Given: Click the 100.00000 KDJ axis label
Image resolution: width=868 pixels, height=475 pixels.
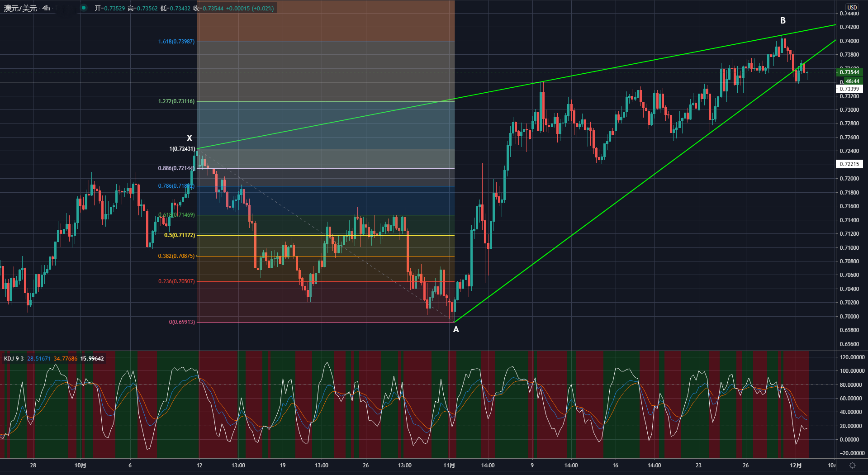Looking at the screenshot, I should point(852,371).
